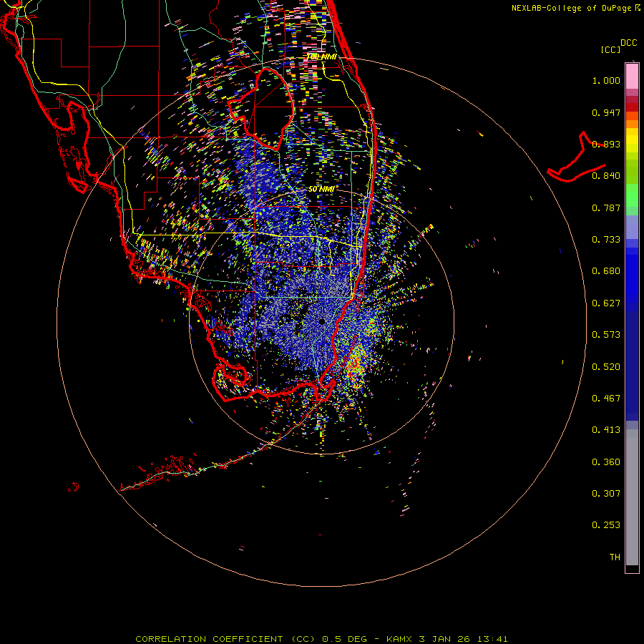The width and height of the screenshot is (644, 644).
Task: Select the 0.627 colorbar value
Action: click(x=606, y=303)
